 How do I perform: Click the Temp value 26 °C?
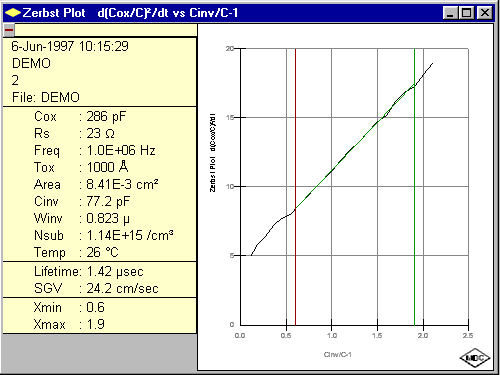coord(102,252)
